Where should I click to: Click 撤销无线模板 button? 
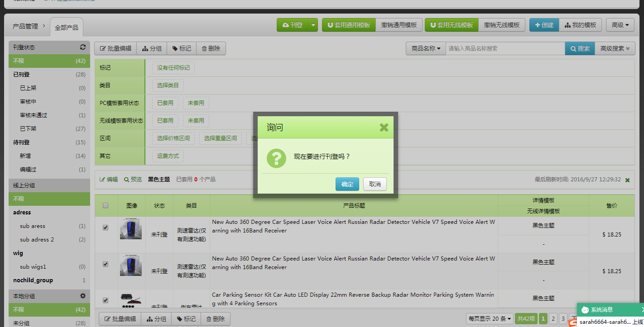(502, 25)
